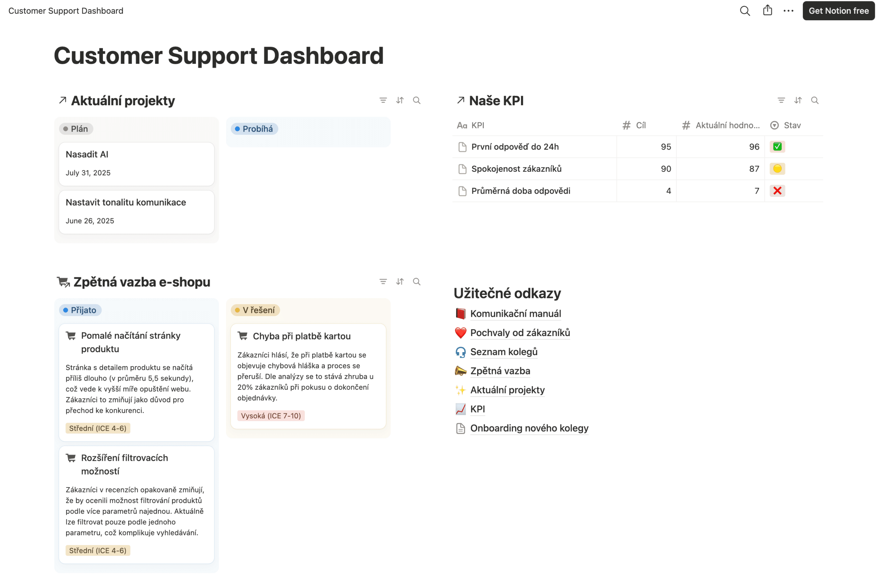Click filter icon in Aktuální projekty
878x588 pixels.
coord(383,100)
